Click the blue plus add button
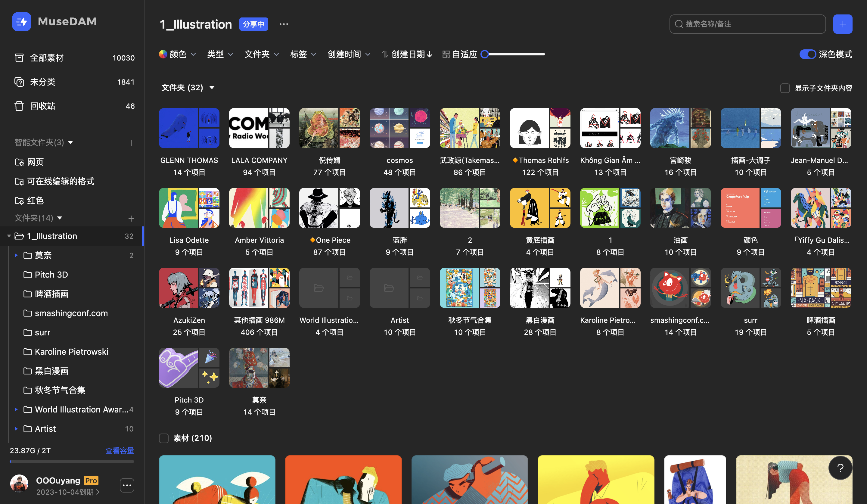Screen dimensions: 867x504 [843, 24]
